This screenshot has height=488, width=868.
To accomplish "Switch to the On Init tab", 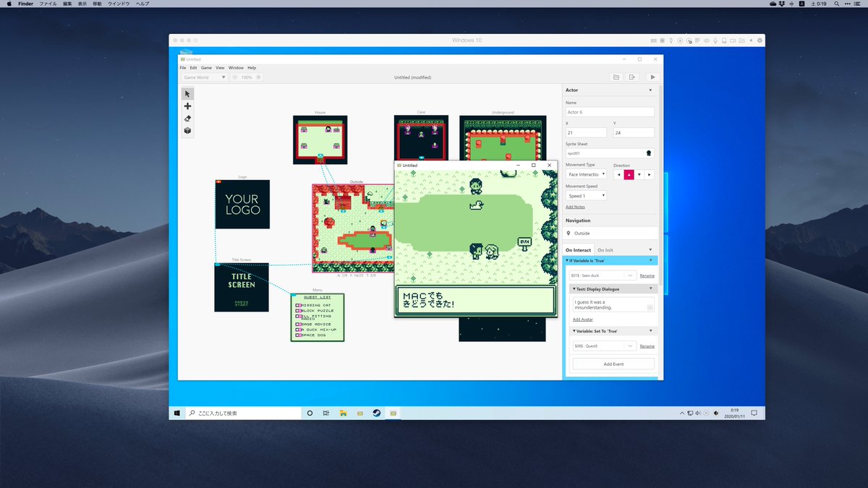I will (x=605, y=250).
